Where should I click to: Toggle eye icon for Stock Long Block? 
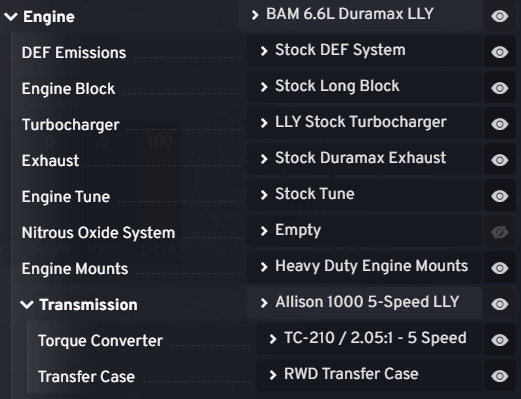tap(500, 88)
